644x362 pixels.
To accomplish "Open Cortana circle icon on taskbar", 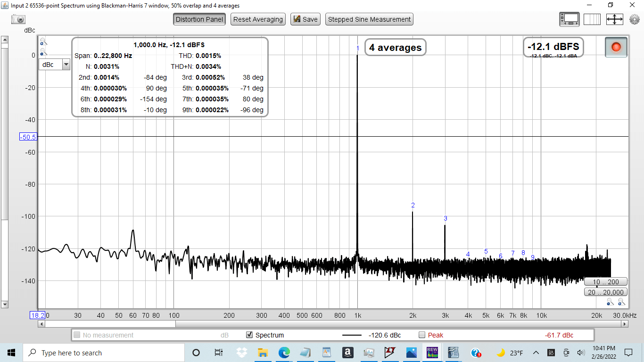I will point(196,353).
